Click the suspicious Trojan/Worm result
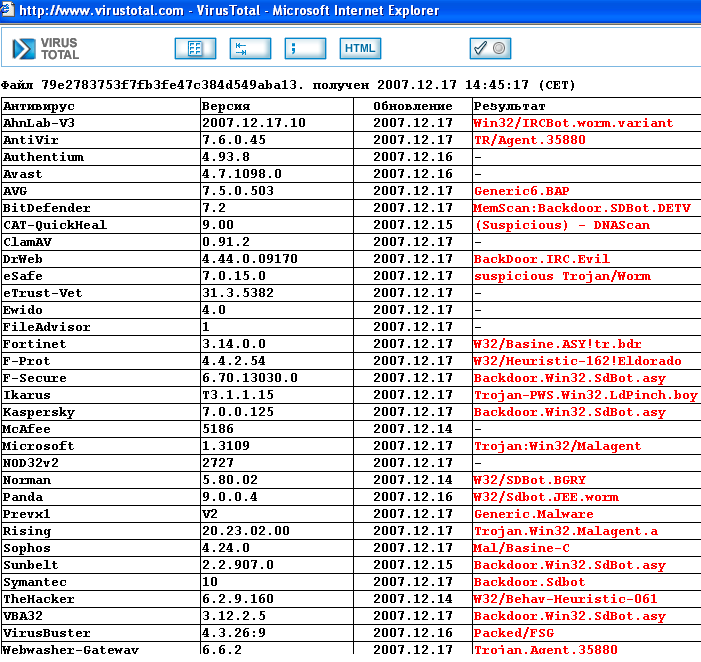The image size is (701, 662). (x=562, y=276)
